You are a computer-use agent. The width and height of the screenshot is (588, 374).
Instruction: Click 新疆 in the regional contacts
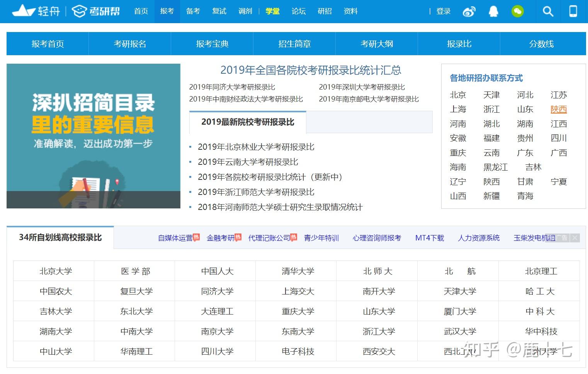point(491,196)
